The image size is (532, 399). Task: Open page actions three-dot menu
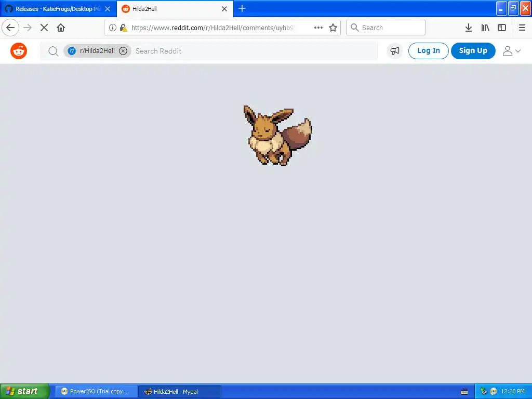(318, 28)
